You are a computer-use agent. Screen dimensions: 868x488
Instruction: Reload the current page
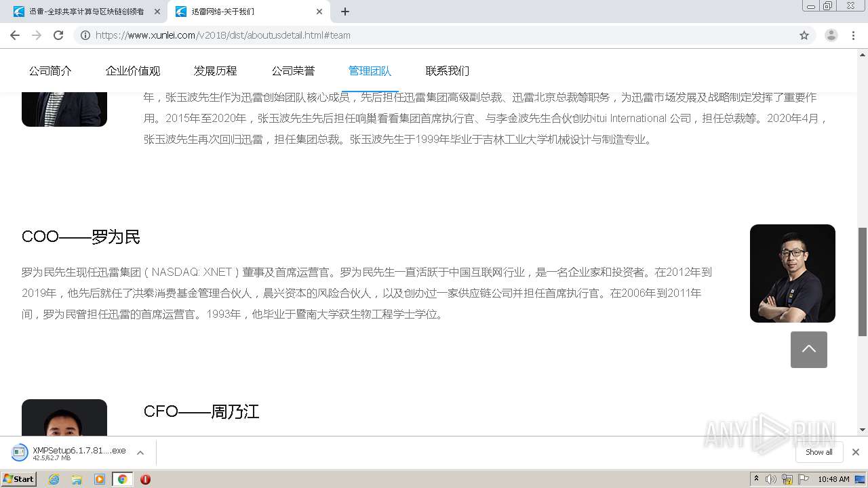[58, 35]
